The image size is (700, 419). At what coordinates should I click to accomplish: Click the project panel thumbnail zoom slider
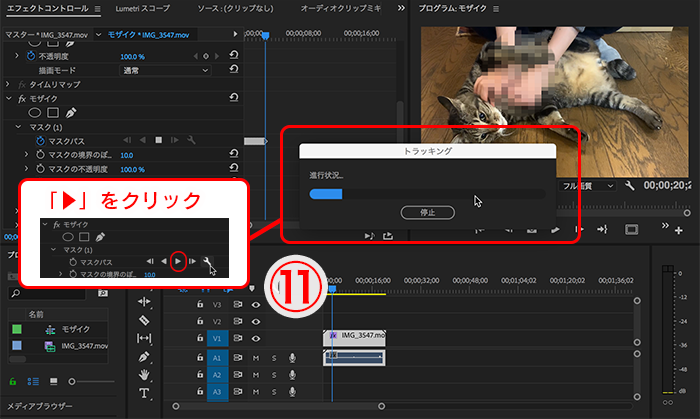click(x=70, y=381)
